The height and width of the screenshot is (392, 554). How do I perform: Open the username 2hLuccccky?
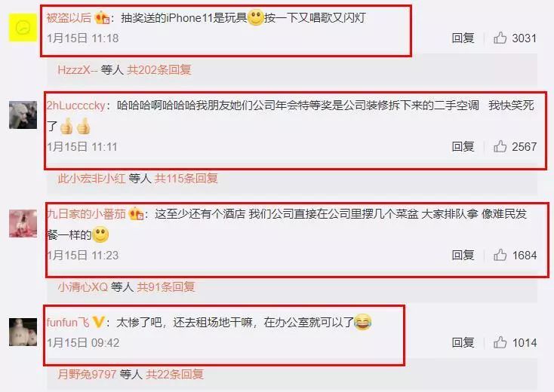pos(76,106)
